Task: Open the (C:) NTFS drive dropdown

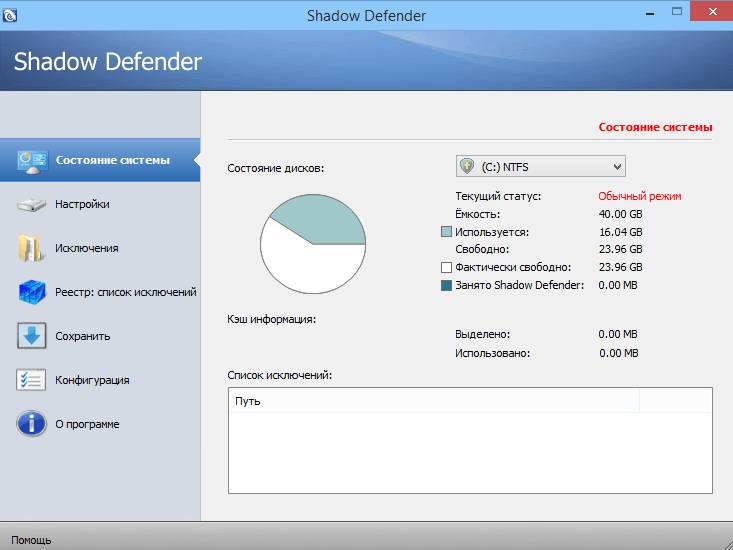Action: [x=540, y=166]
